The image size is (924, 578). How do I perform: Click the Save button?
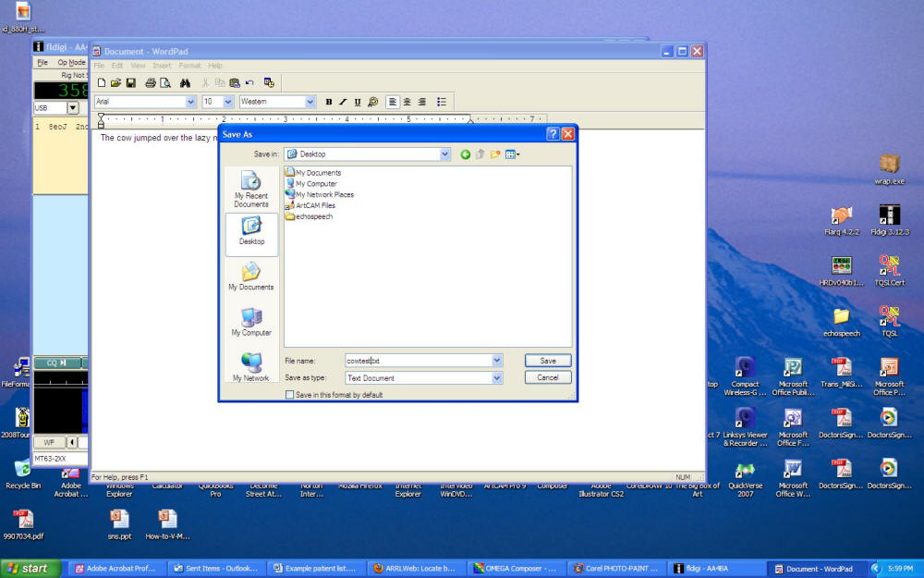pos(547,361)
